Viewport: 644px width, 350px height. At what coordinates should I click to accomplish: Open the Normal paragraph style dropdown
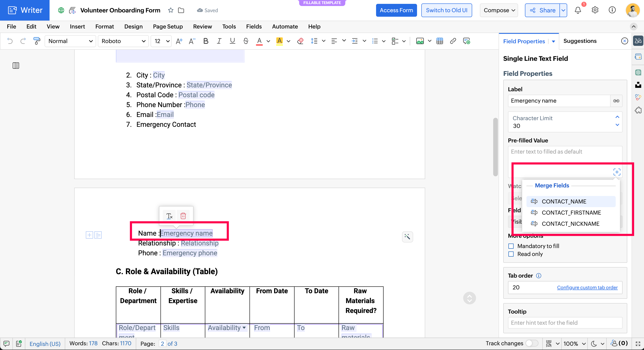[x=70, y=41]
